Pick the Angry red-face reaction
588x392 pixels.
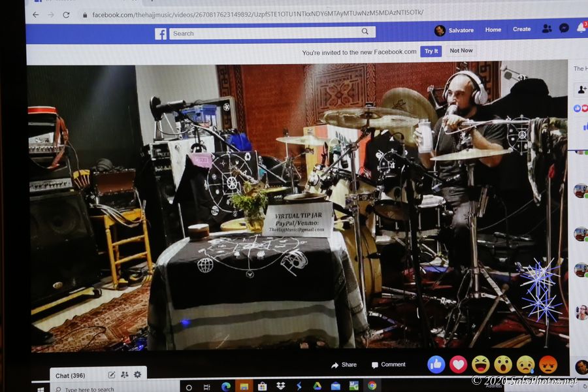coord(548,364)
